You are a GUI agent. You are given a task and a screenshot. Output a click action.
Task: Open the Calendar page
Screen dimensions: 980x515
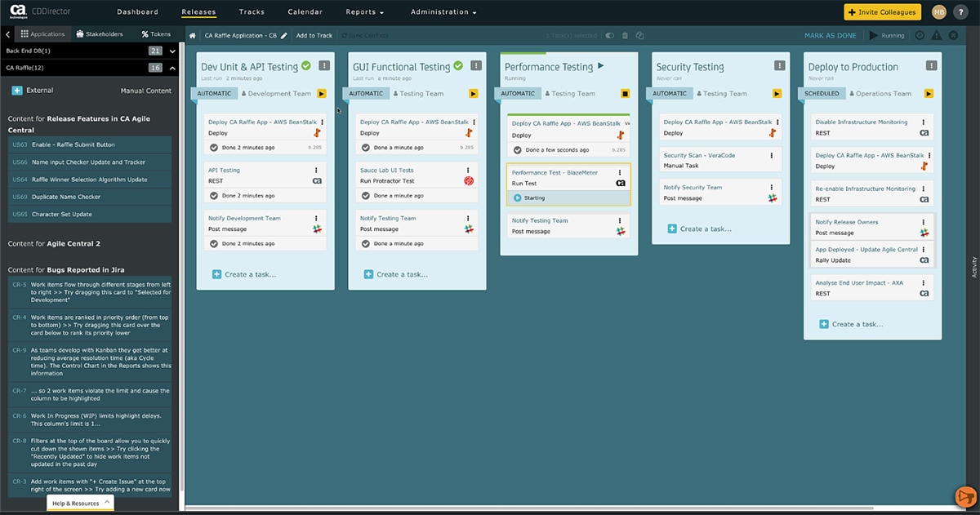pyautogui.click(x=305, y=12)
